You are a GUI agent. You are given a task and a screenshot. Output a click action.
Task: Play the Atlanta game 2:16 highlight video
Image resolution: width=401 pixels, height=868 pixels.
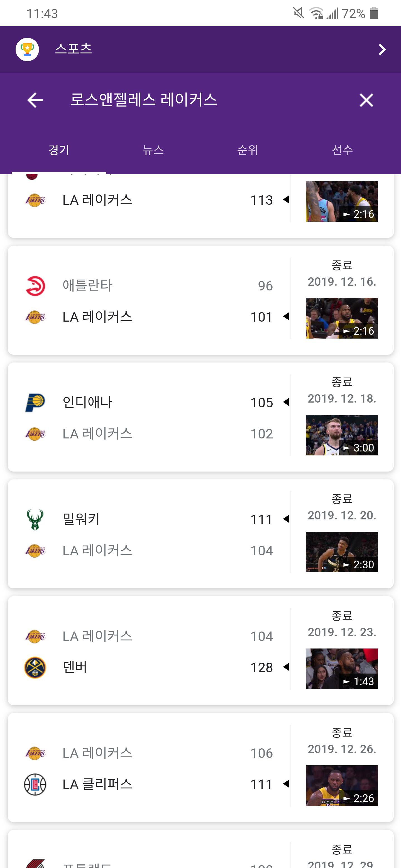(x=342, y=318)
